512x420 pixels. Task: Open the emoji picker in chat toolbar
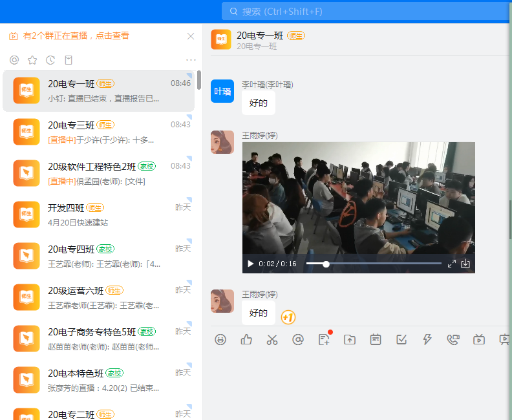(220, 339)
